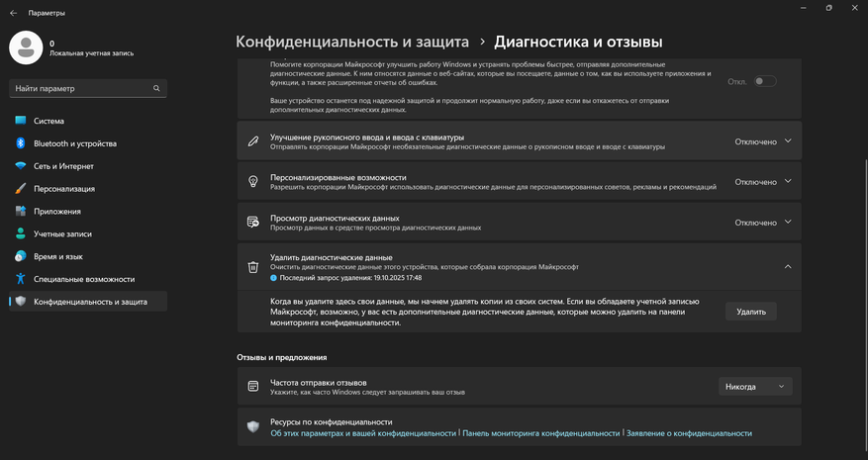The image size is (868, 460).
Task: Collapse Удалить диагностические данные section
Action: [x=788, y=266]
